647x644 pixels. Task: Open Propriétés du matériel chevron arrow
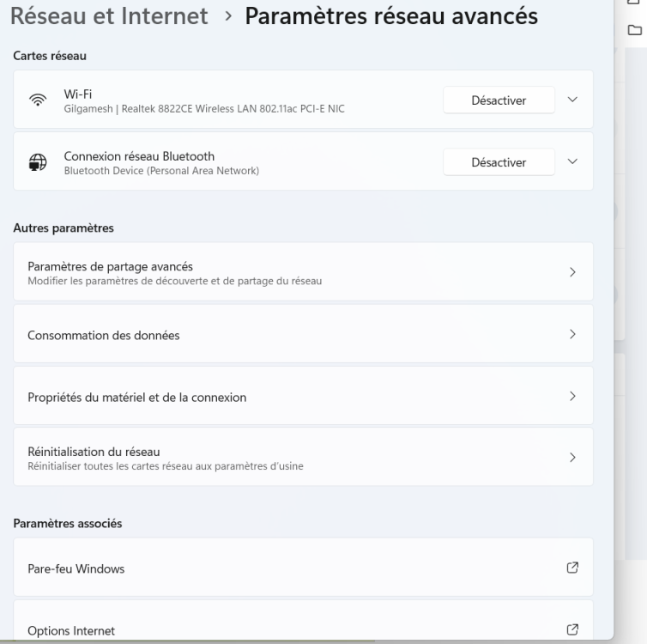pos(572,396)
